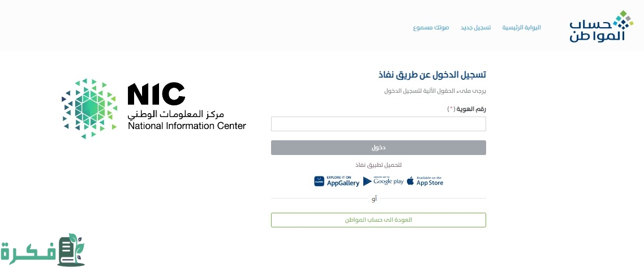Click the يرجى ملء الحقول instruction text
Viewport: 644px width, 267px height.
(x=435, y=91)
